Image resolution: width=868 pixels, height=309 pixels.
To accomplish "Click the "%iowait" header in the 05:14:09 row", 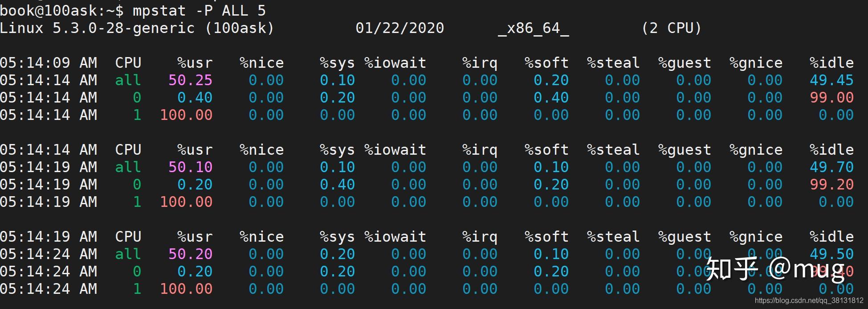I will [x=395, y=63].
